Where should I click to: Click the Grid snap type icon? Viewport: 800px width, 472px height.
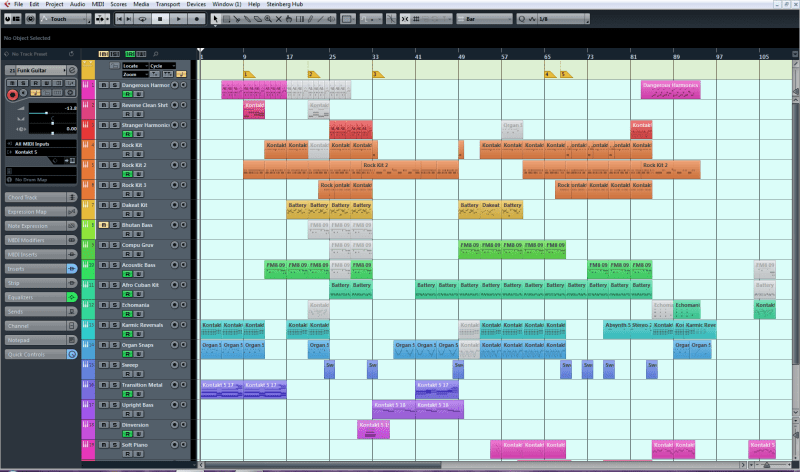(x=416, y=19)
